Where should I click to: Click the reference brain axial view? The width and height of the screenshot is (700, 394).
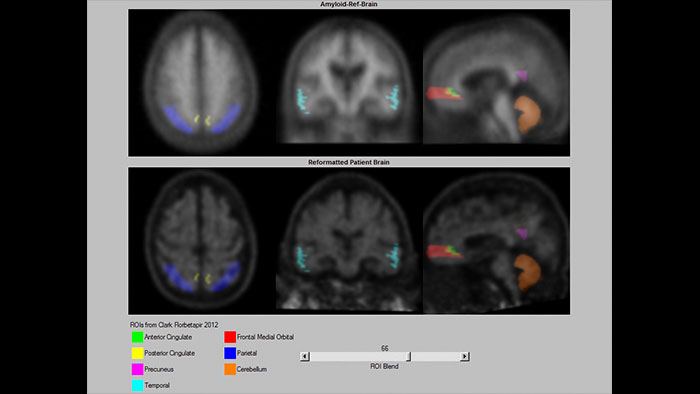pyautogui.click(x=200, y=83)
